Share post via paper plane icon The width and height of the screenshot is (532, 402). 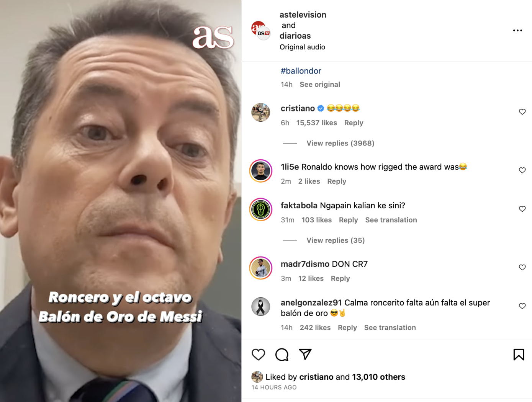coord(305,354)
